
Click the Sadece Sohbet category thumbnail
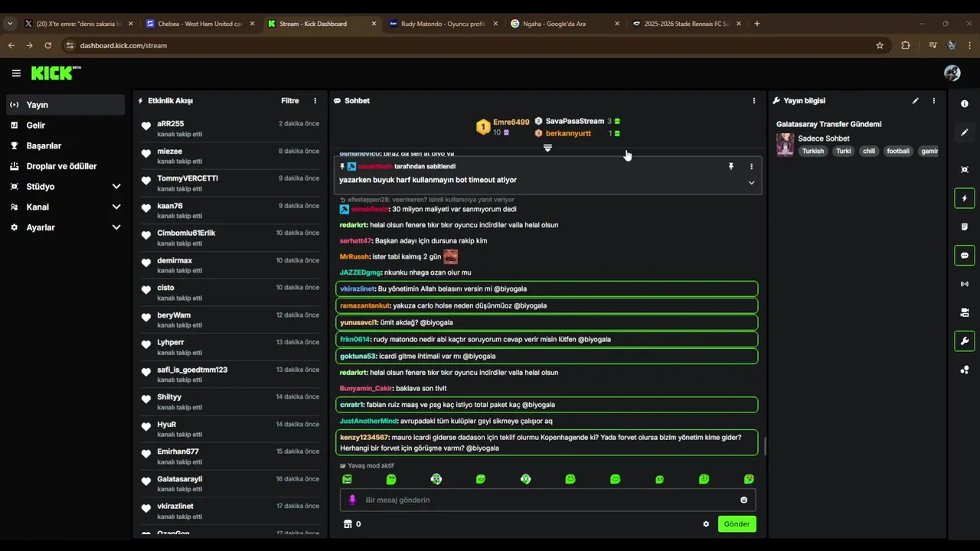pos(785,145)
